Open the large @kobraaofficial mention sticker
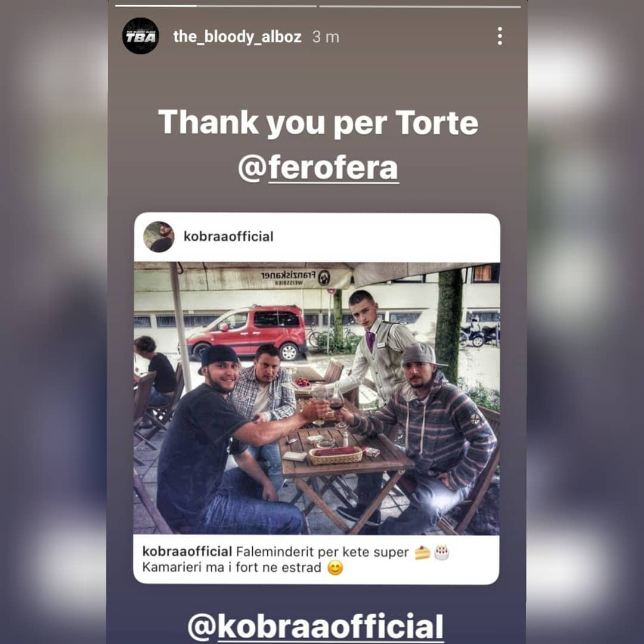 click(315, 627)
